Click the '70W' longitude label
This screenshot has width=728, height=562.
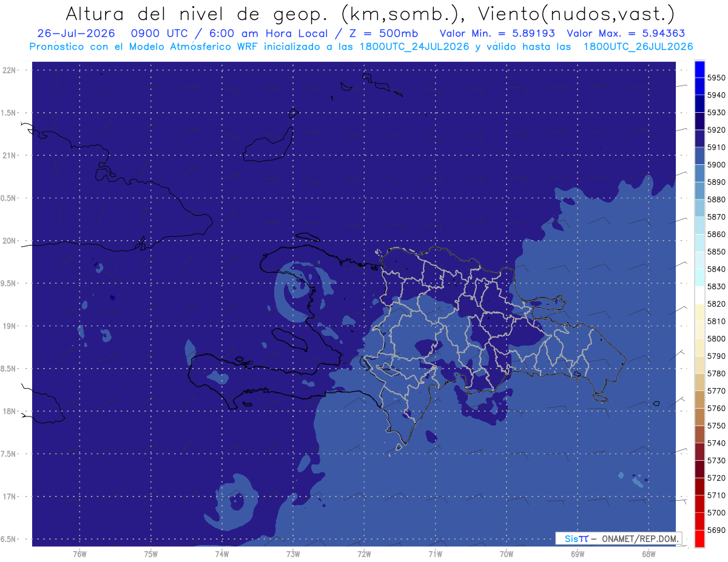[x=506, y=554]
